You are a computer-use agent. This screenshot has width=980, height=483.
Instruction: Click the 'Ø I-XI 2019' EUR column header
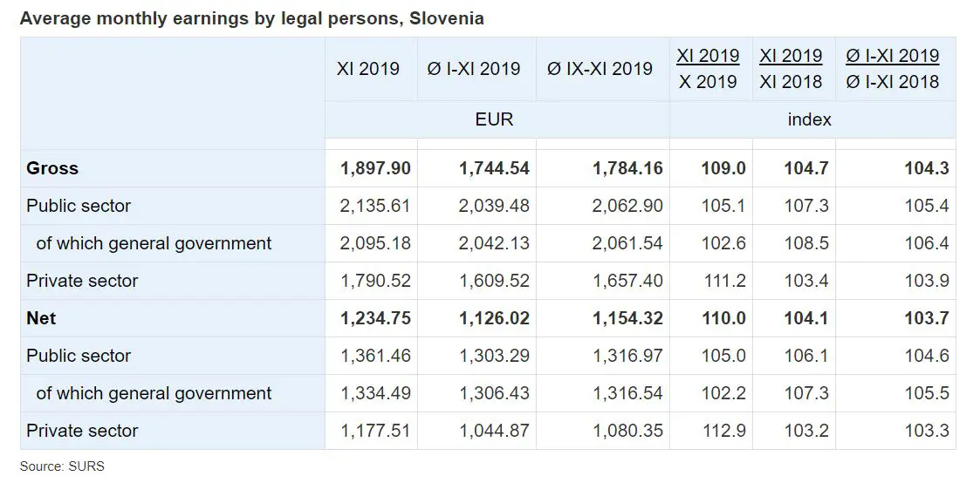(x=474, y=69)
